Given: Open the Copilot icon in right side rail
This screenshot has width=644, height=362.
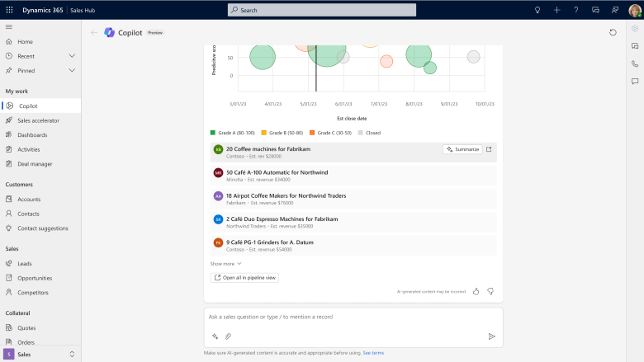Looking at the screenshot, I should 635,28.
